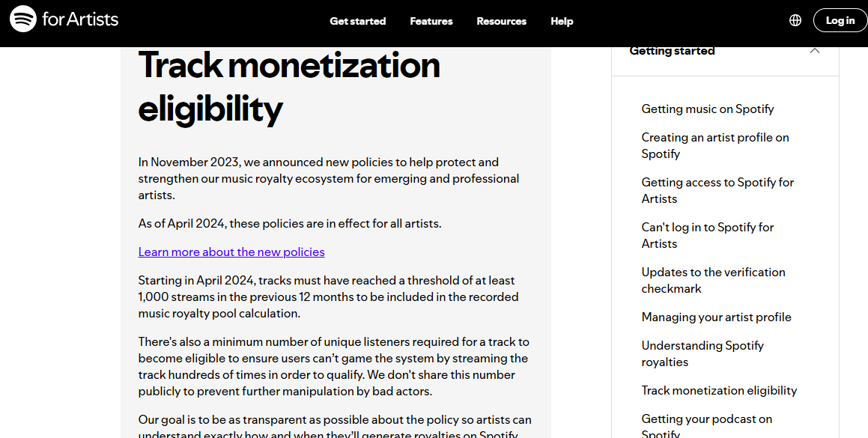Follow 'Learn more about the new policies' link
The width and height of the screenshot is (868, 438).
click(231, 252)
